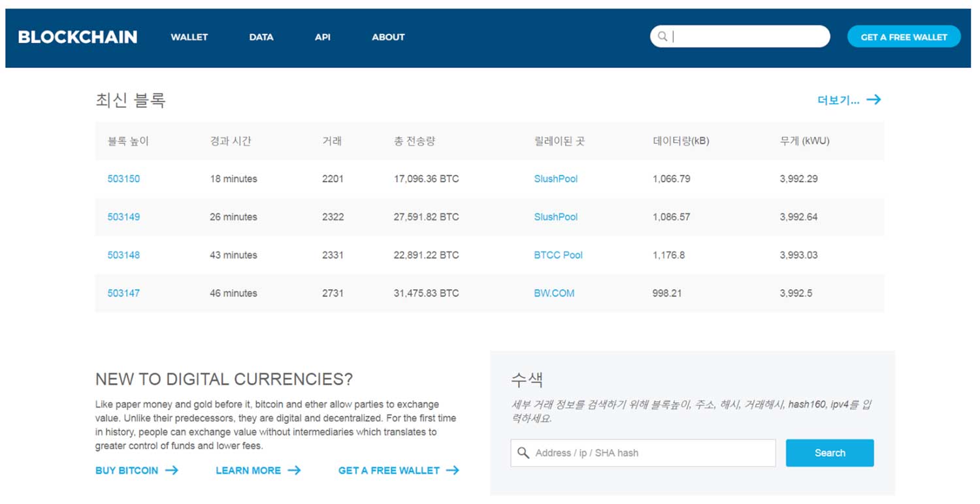Click the 경과 시간 column header
Viewport: 980px width, 504px height.
[230, 140]
